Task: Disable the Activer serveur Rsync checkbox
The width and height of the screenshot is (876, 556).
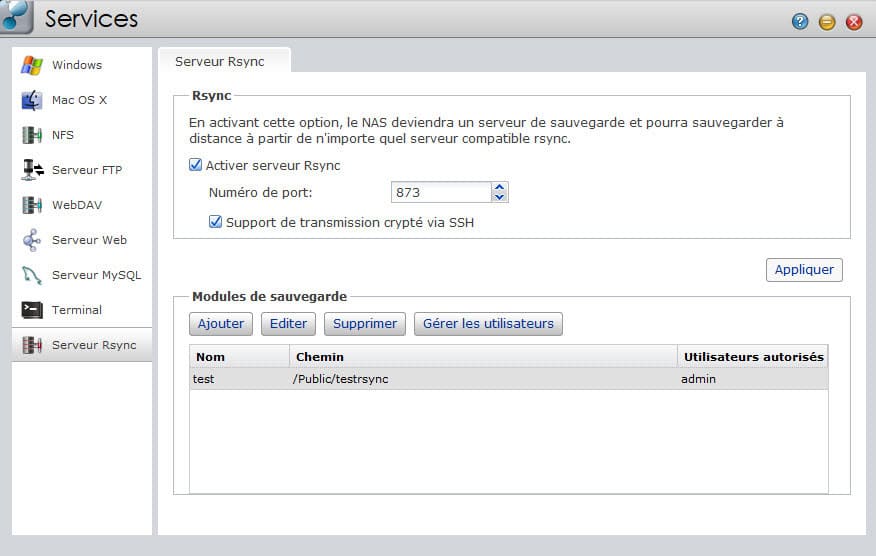Action: pyautogui.click(x=196, y=165)
